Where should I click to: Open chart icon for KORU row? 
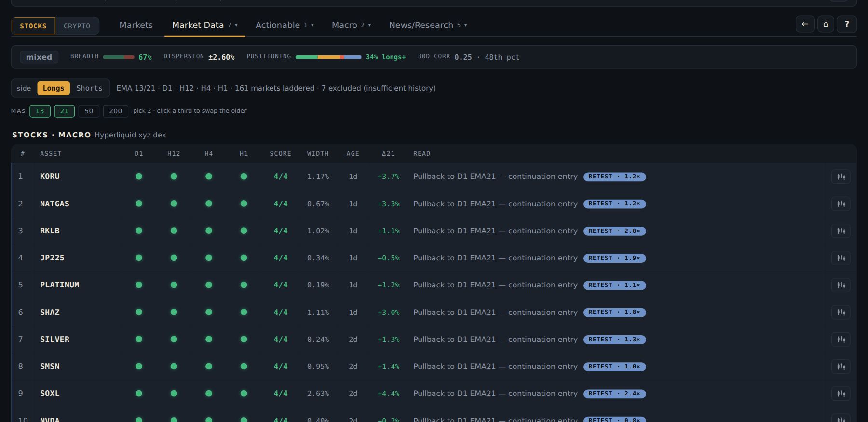tap(841, 177)
